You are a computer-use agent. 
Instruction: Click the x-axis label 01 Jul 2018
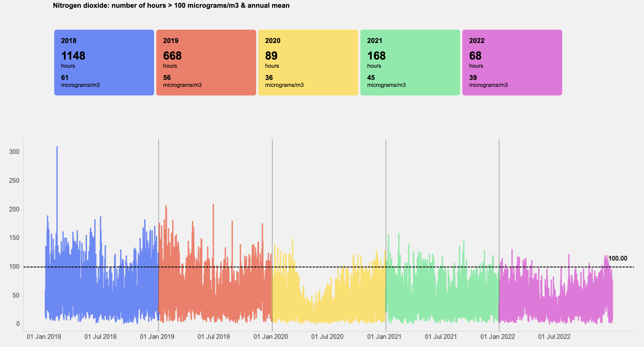pyautogui.click(x=101, y=336)
